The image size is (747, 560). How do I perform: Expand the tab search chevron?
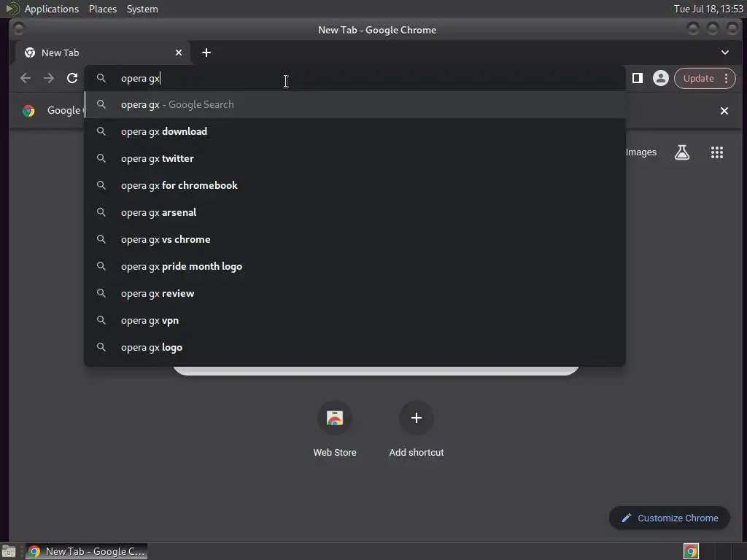point(725,52)
